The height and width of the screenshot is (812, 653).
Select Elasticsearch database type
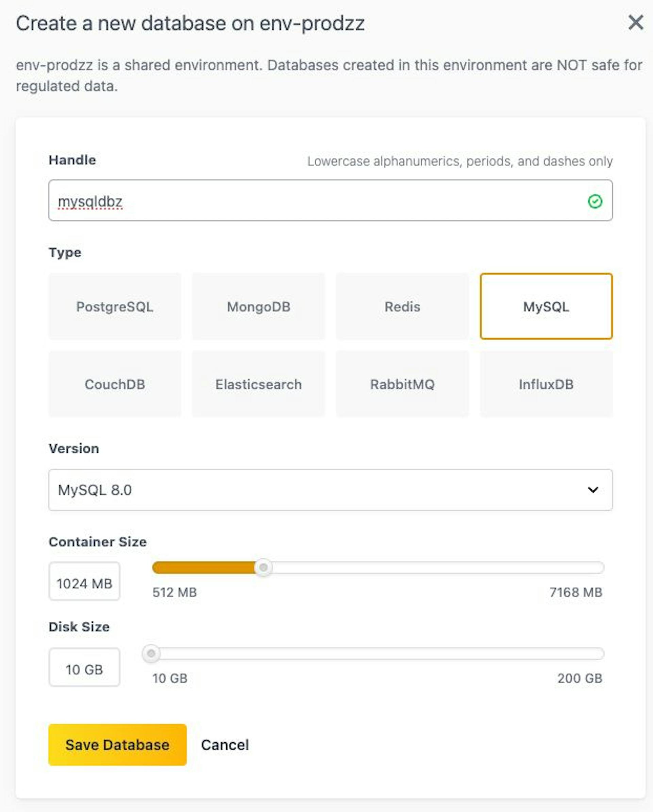(258, 384)
